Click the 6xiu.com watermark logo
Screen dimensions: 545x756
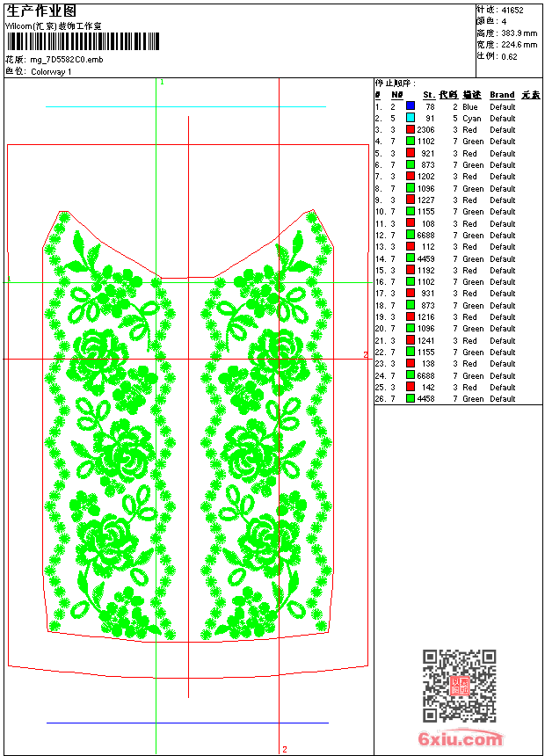(461, 738)
